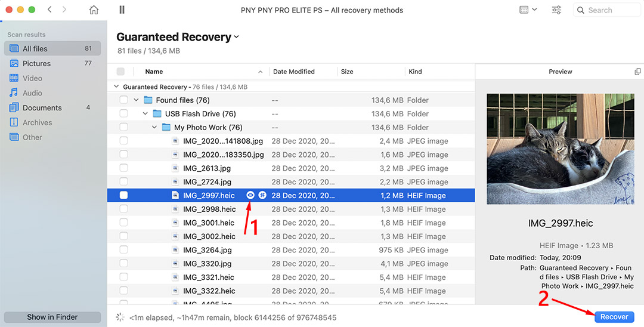The width and height of the screenshot is (644, 327).
Task: Select Pictures in the sidebar
Action: pyautogui.click(x=36, y=63)
